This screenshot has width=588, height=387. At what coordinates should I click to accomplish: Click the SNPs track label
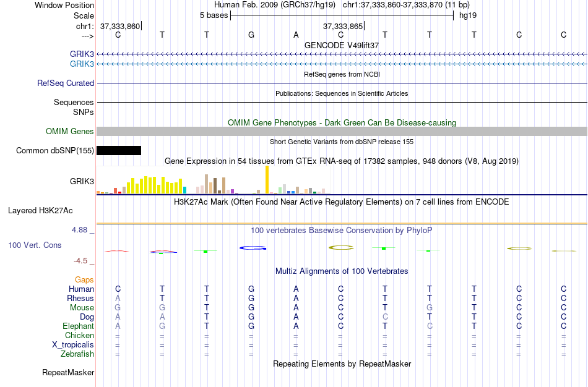tap(84, 112)
